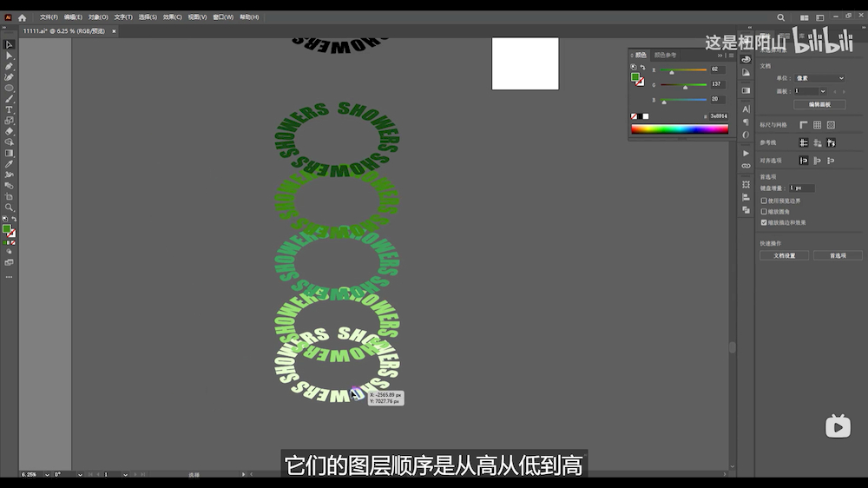Open 文字(T) menu
868x488 pixels.
(x=123, y=17)
